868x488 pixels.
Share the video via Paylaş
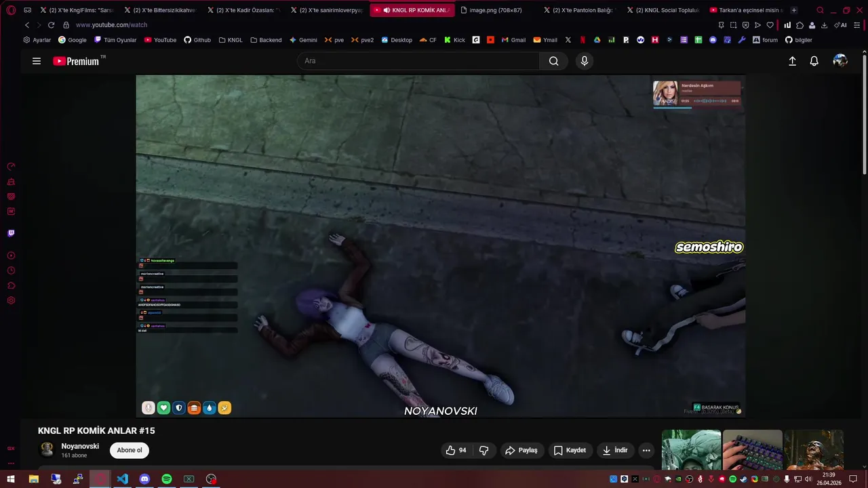[521, 450]
